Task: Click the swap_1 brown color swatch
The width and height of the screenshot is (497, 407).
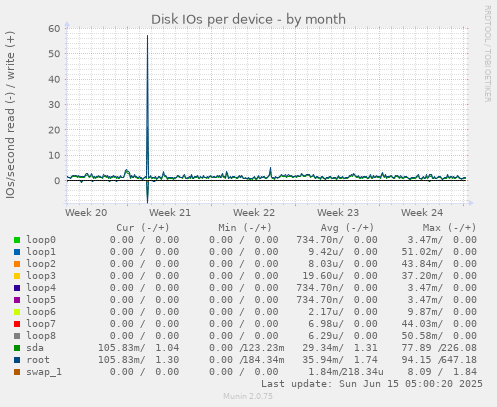Action: pos(17,372)
